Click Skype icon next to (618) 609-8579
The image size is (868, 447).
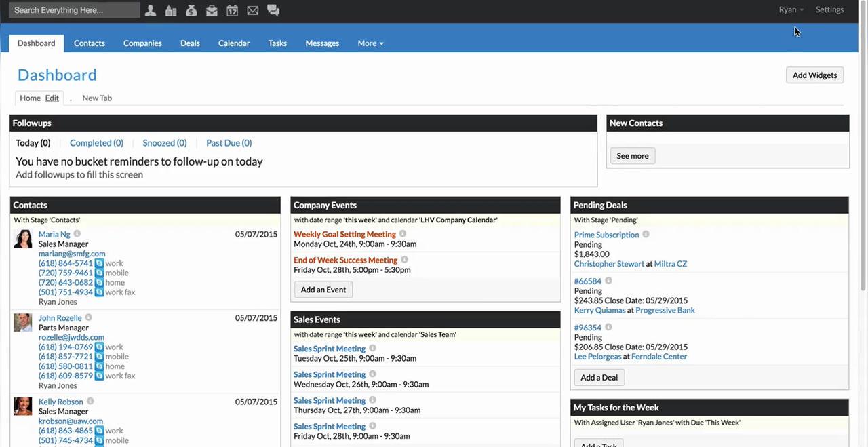click(x=99, y=376)
